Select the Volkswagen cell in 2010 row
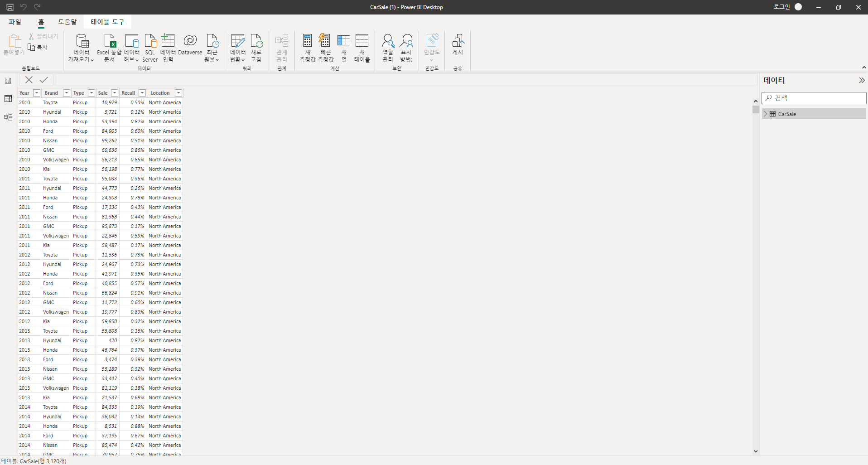The image size is (868, 465). (x=56, y=160)
